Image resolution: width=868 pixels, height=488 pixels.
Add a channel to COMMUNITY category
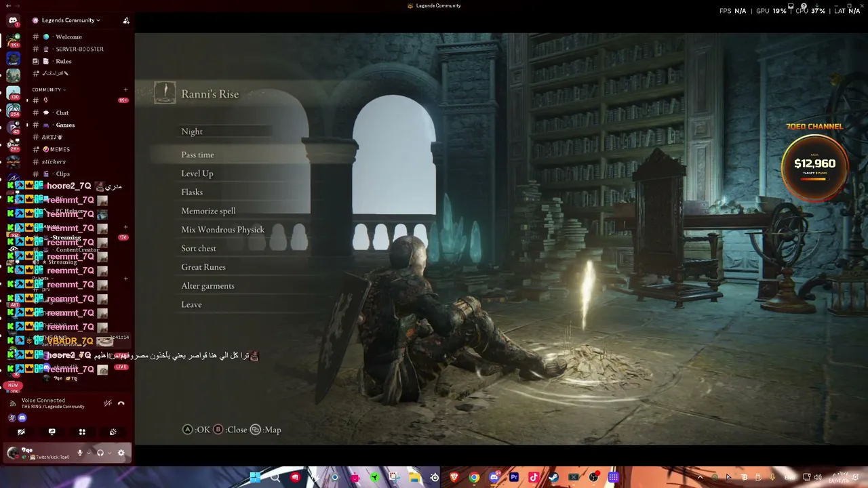[x=125, y=89]
